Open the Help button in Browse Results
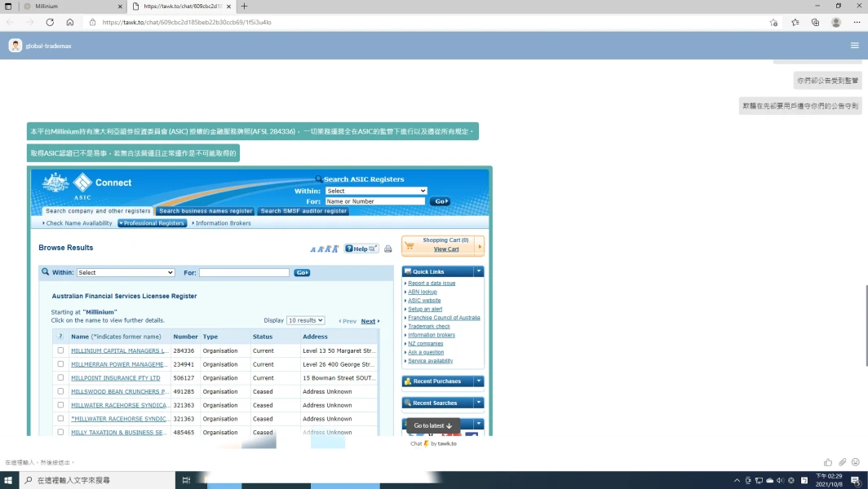The width and height of the screenshot is (868, 489). [x=361, y=249]
